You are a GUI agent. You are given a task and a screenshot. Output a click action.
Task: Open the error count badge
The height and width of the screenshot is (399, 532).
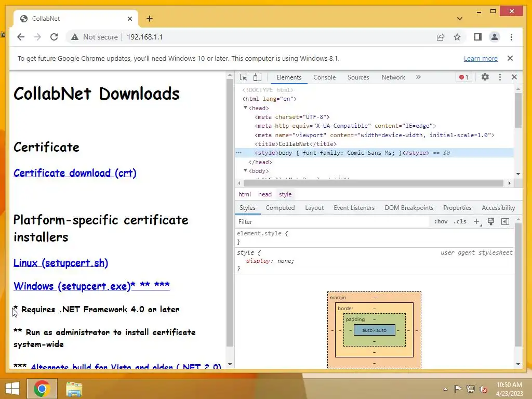464,77
